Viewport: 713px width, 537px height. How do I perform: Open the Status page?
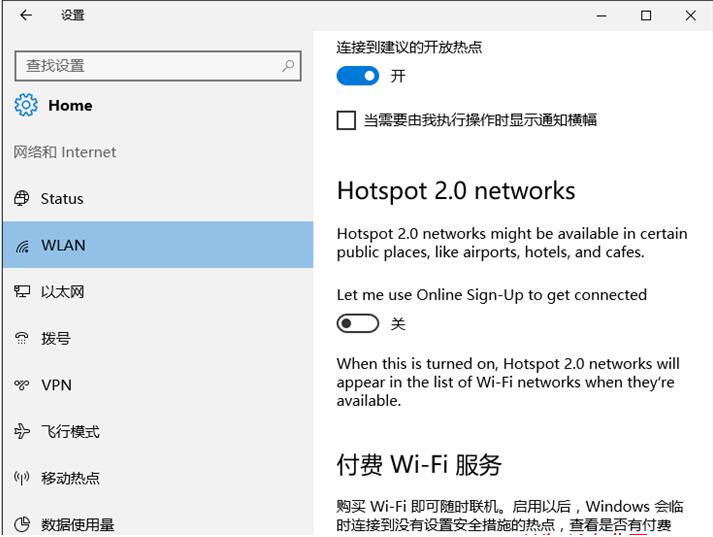[158, 199]
